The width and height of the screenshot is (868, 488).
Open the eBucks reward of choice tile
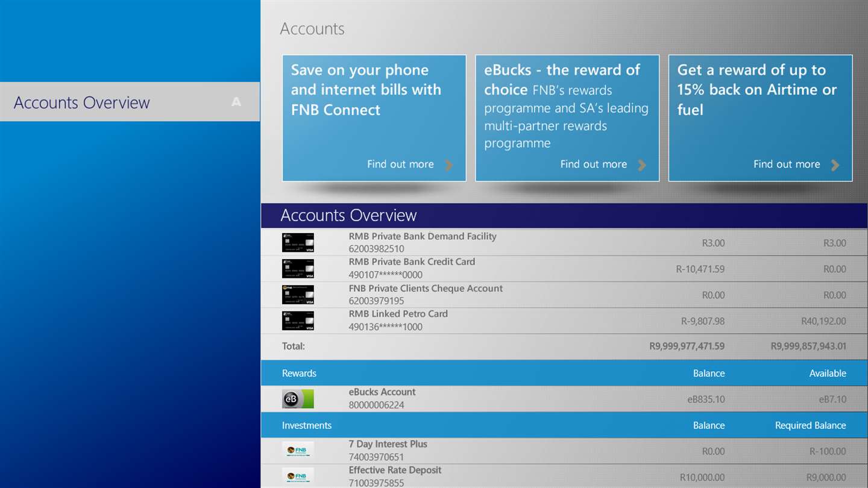point(567,118)
